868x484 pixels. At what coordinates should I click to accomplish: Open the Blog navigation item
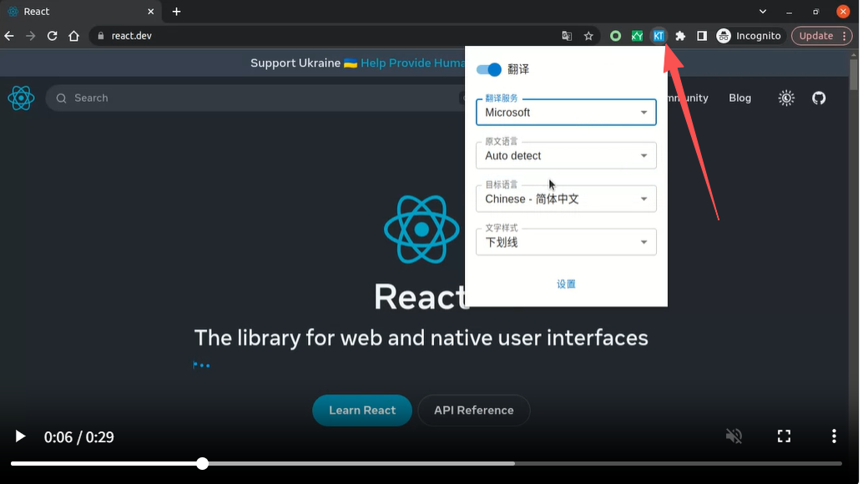coord(739,98)
